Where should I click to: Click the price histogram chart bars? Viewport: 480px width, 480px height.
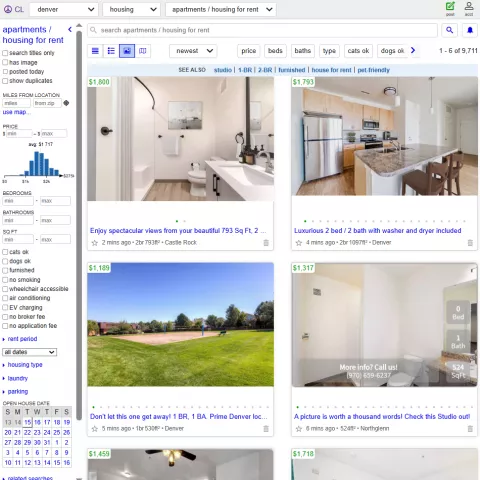tap(39, 164)
